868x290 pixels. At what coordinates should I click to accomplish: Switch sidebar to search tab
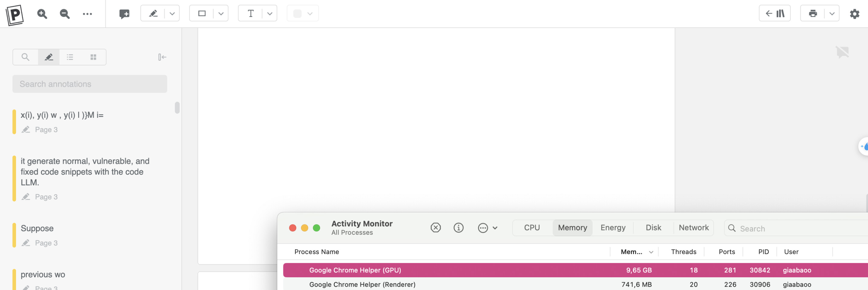point(25,57)
